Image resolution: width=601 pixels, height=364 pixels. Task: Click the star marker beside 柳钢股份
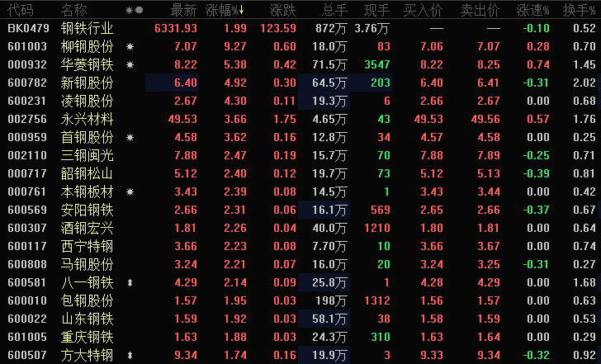pos(130,47)
